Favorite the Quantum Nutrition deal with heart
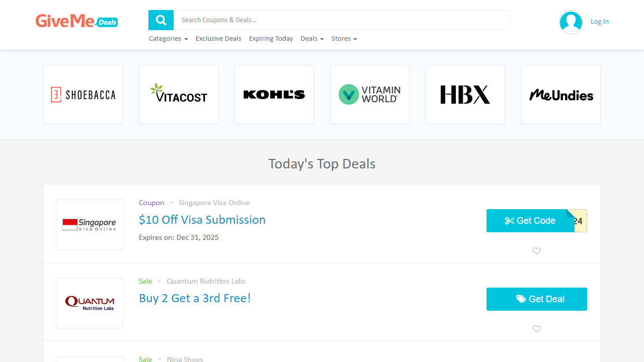This screenshot has height=362, width=644. click(x=537, y=329)
